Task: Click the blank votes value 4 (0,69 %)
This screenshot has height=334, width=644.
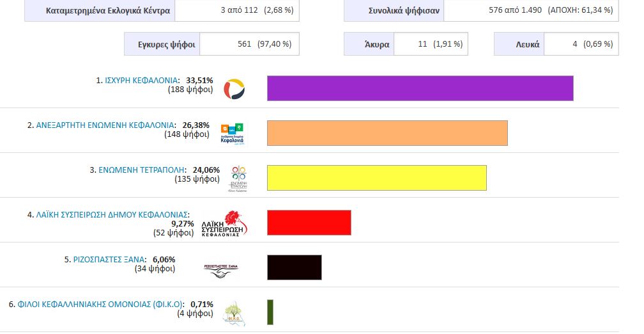Action: click(593, 44)
